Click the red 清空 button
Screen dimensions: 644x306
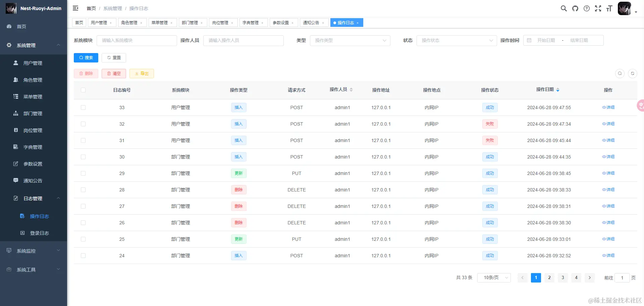(114, 74)
